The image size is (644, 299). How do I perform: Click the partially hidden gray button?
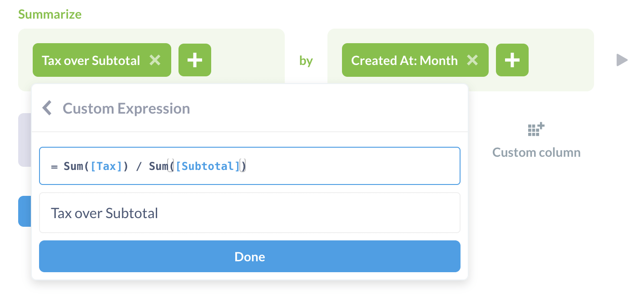(25, 140)
